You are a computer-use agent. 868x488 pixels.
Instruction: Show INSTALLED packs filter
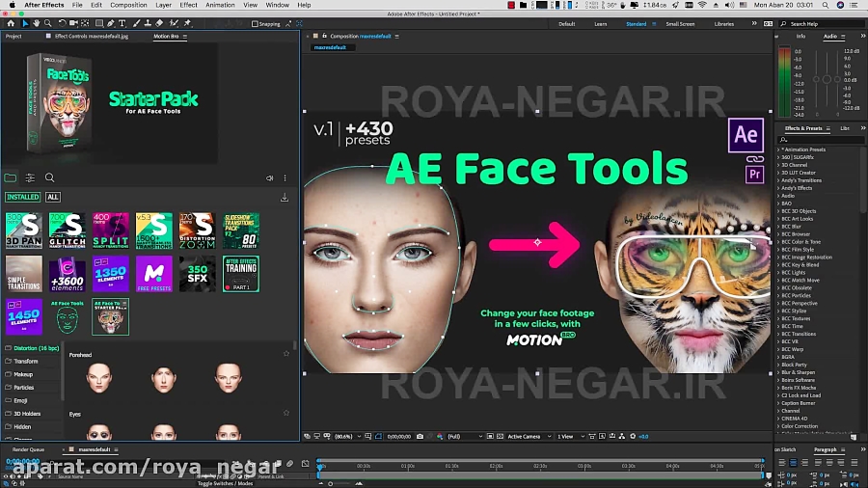pos(23,197)
